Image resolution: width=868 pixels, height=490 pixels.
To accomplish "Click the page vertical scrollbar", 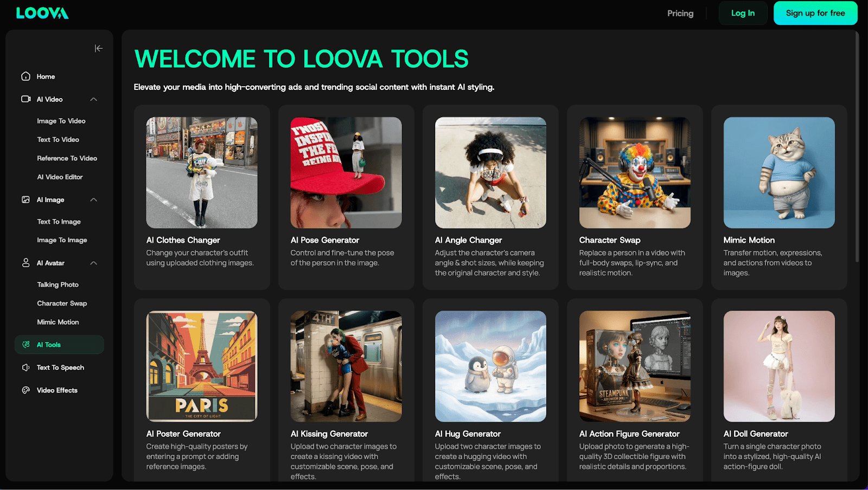I will click(x=857, y=146).
